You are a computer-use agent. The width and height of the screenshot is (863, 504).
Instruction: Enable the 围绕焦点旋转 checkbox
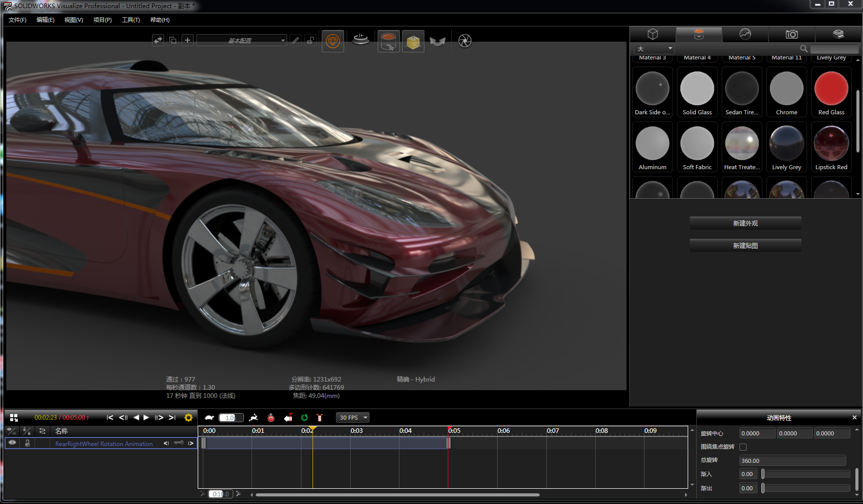pos(744,447)
